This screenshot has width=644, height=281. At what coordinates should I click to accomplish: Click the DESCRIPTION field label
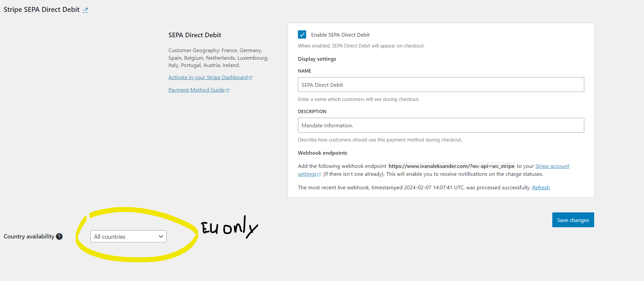(312, 111)
